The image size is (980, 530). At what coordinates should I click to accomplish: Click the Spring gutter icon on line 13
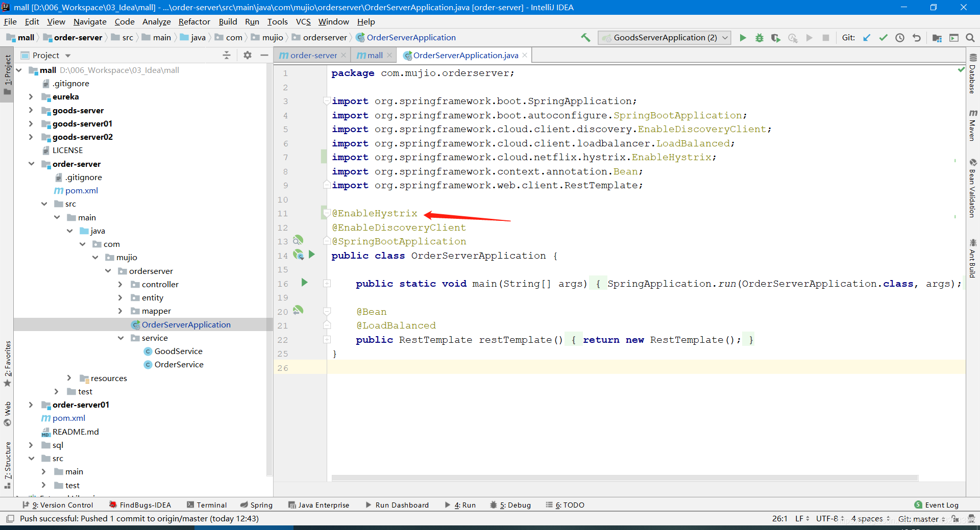(x=299, y=240)
